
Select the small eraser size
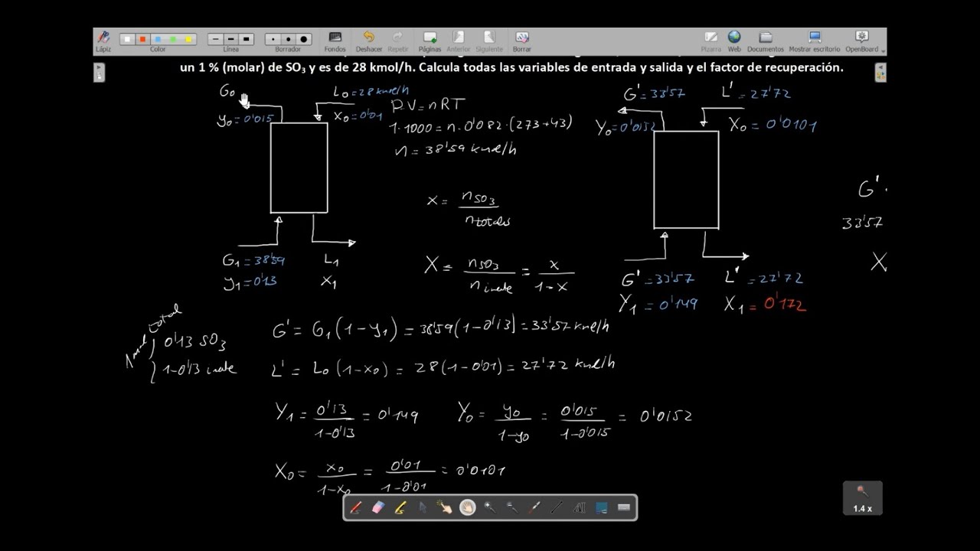[x=273, y=39]
